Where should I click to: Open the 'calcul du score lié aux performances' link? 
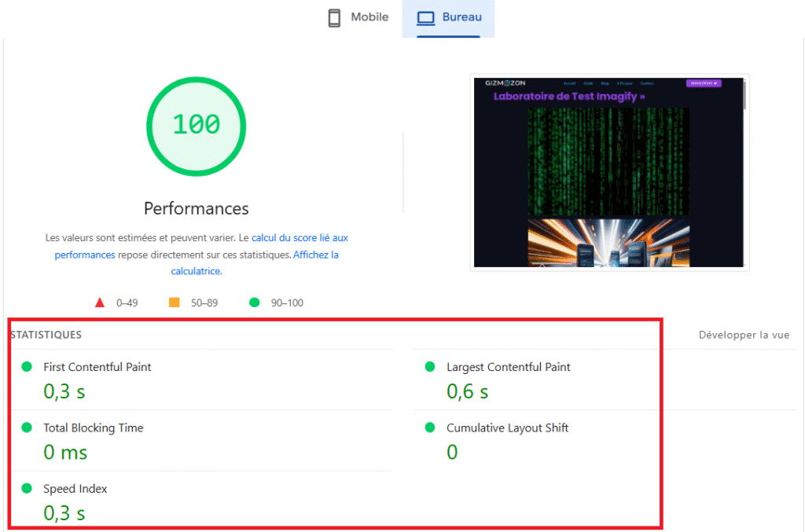click(x=300, y=237)
